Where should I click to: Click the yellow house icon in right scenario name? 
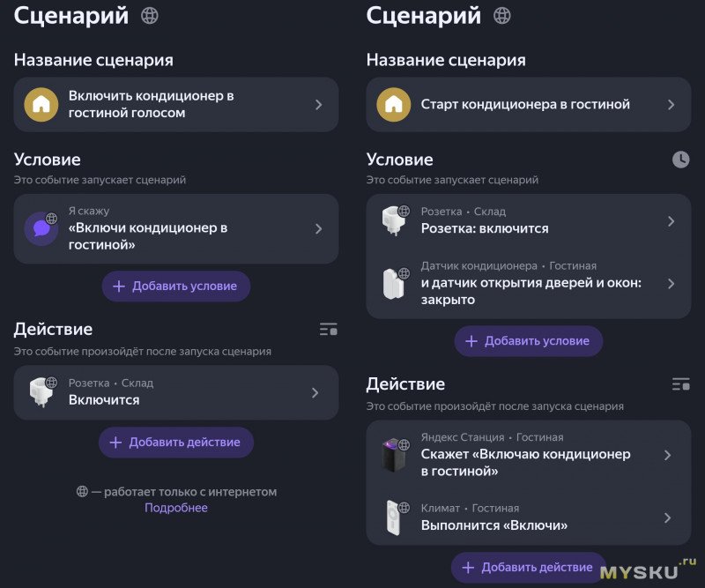click(x=393, y=104)
